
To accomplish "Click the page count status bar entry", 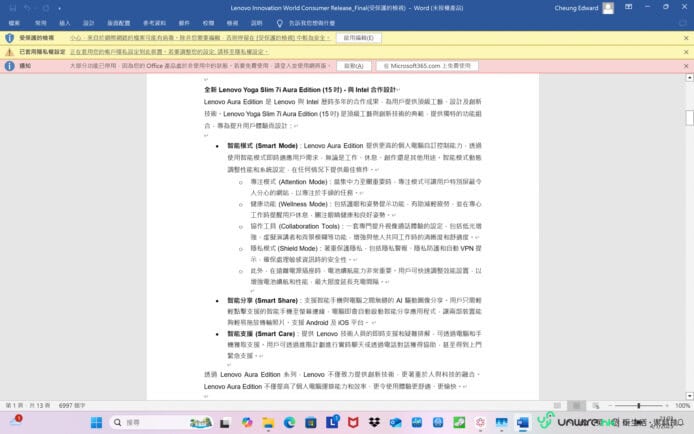I will click(x=27, y=405).
